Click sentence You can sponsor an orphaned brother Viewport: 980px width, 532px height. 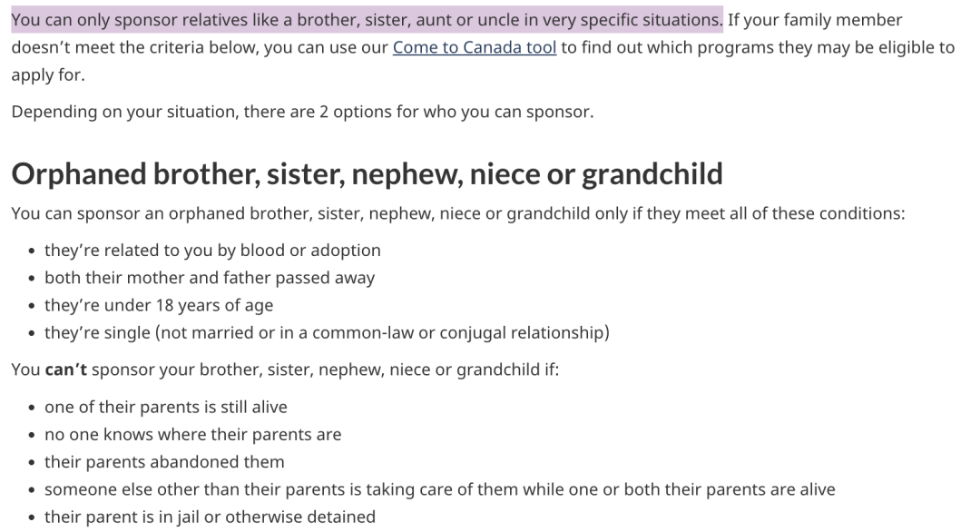coord(457,214)
